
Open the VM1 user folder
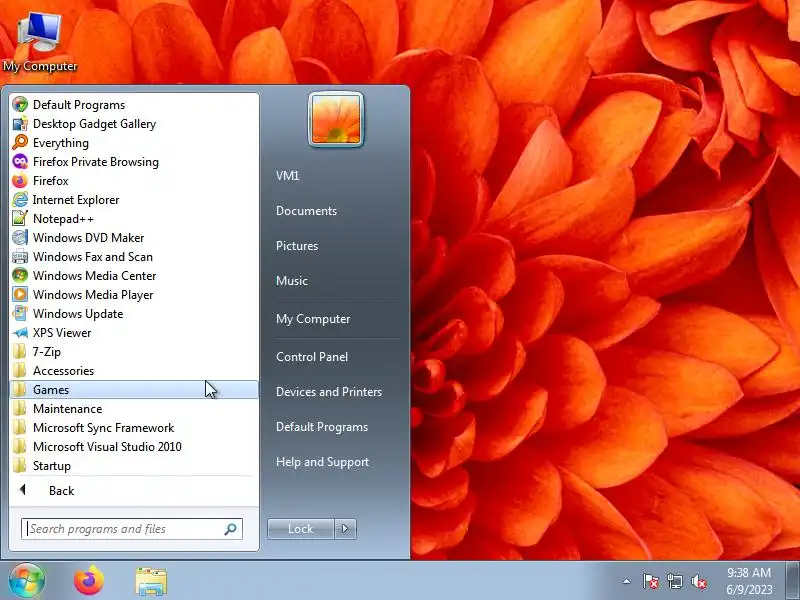point(288,176)
